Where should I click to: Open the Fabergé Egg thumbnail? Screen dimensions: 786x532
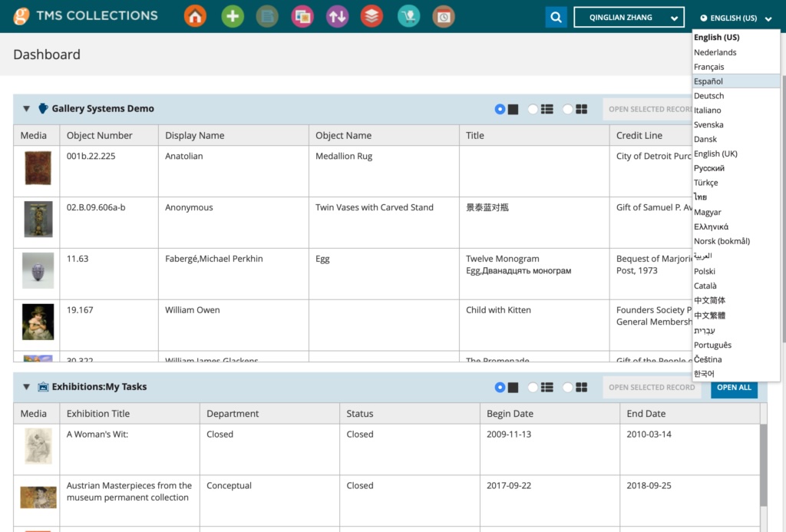point(38,271)
